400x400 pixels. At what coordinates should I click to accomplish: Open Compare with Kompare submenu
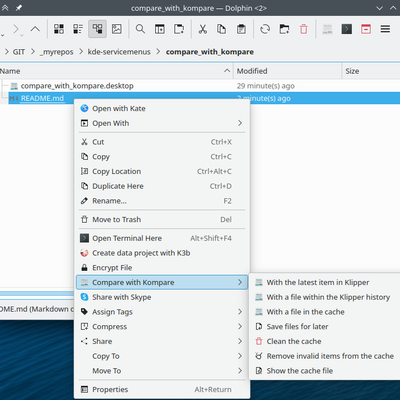coord(162,282)
